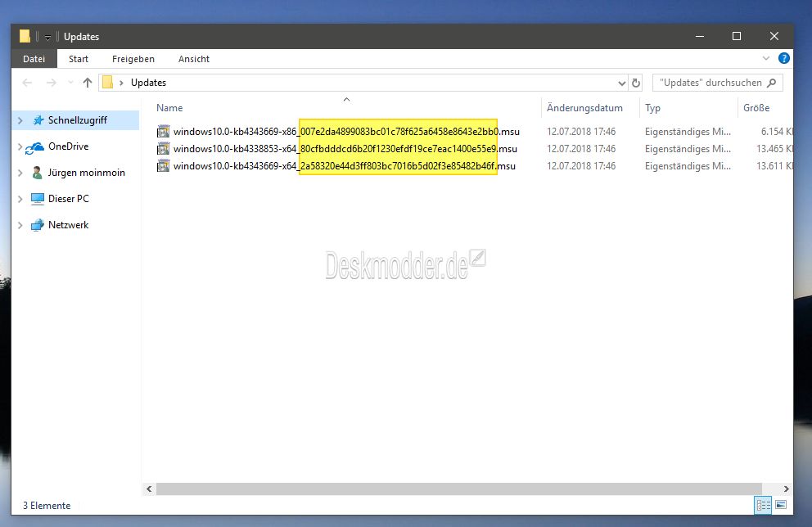Click the horizontal scrollbar left arrow

[149, 489]
